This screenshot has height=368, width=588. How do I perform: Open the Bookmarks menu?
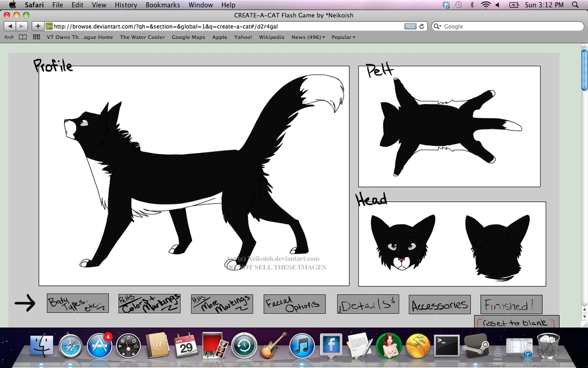(163, 5)
